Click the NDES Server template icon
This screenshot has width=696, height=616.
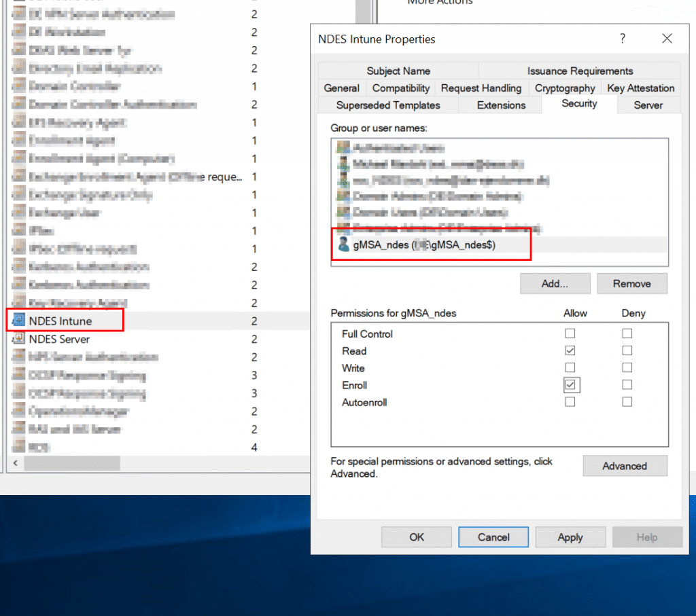click(x=18, y=339)
